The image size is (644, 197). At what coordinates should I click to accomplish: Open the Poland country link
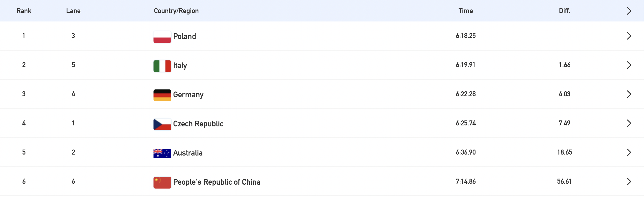[x=185, y=37]
